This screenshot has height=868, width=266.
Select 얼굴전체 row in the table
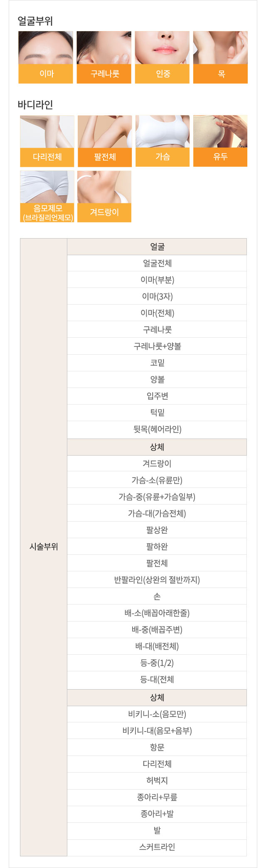point(157,263)
